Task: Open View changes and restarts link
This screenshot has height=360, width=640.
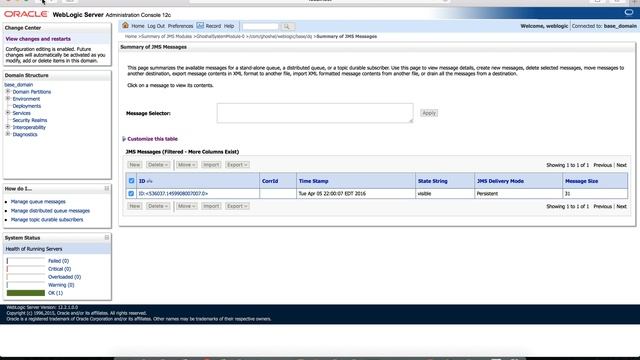Action: point(38,39)
